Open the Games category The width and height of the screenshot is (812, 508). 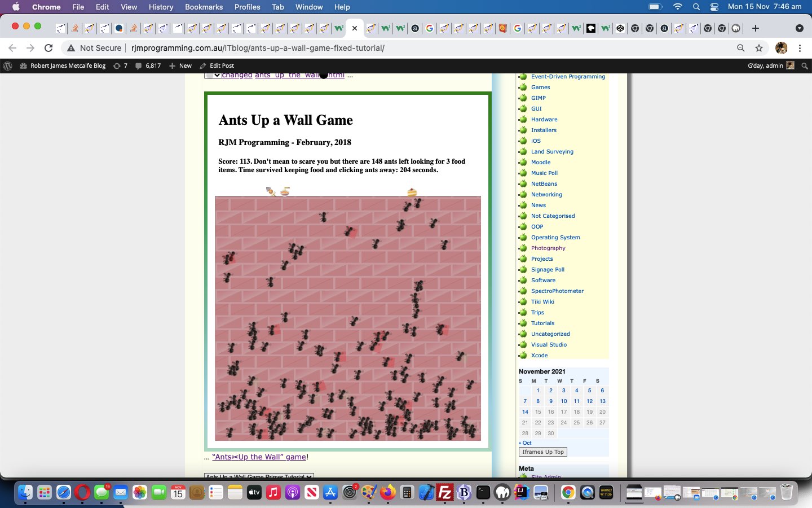pyautogui.click(x=540, y=87)
